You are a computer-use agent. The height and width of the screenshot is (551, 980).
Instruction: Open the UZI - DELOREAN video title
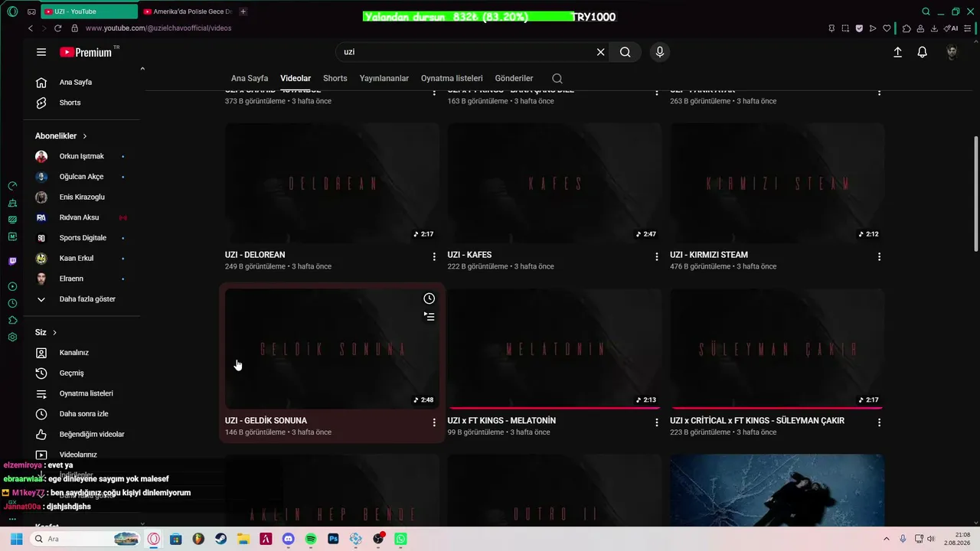(255, 255)
